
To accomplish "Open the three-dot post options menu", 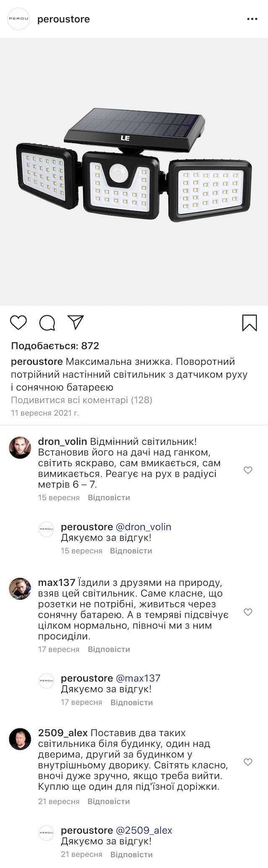I will pyautogui.click(x=252, y=19).
